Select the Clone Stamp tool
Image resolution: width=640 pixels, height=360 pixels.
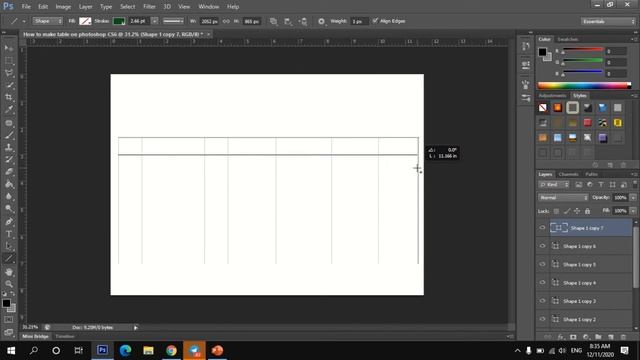9,147
